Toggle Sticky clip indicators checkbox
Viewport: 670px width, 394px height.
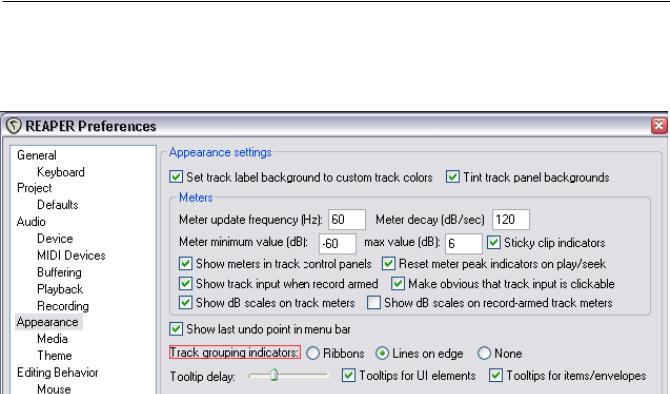pyautogui.click(x=494, y=243)
